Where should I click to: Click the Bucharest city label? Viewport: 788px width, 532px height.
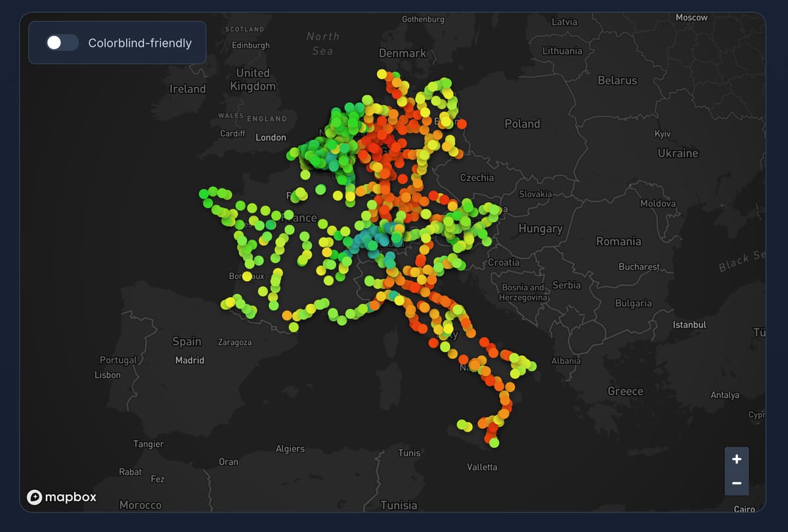click(639, 267)
